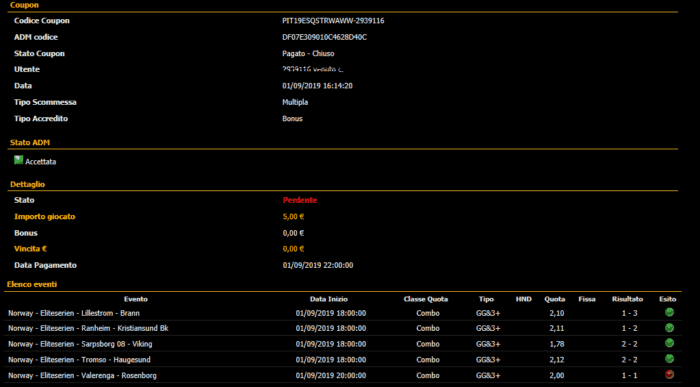Click the 5,00 € played amount

(293, 217)
